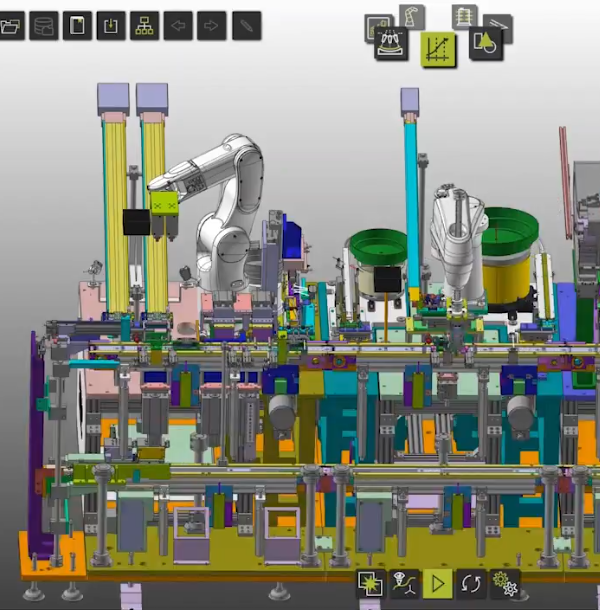Toggle the collision detection starburst icon
Image resolution: width=600 pixels, height=610 pixels.
[x=371, y=584]
